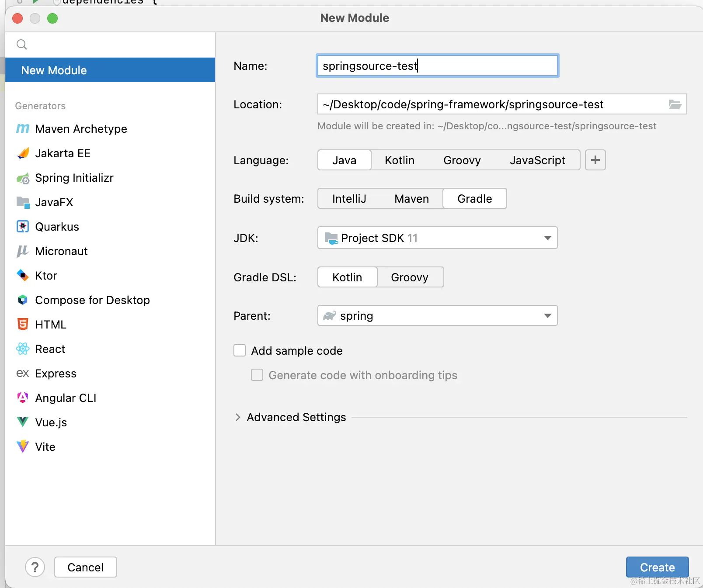Click into the module Name field
The width and height of the screenshot is (703, 588).
(437, 66)
